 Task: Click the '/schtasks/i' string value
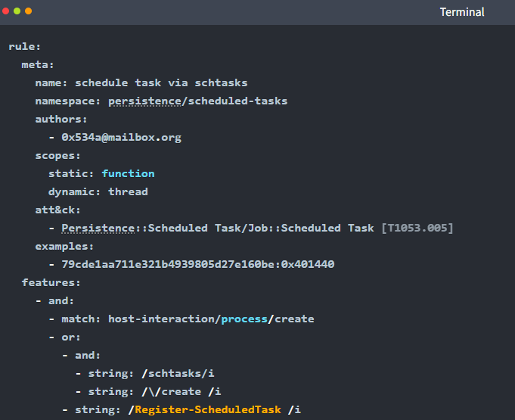[178, 373]
